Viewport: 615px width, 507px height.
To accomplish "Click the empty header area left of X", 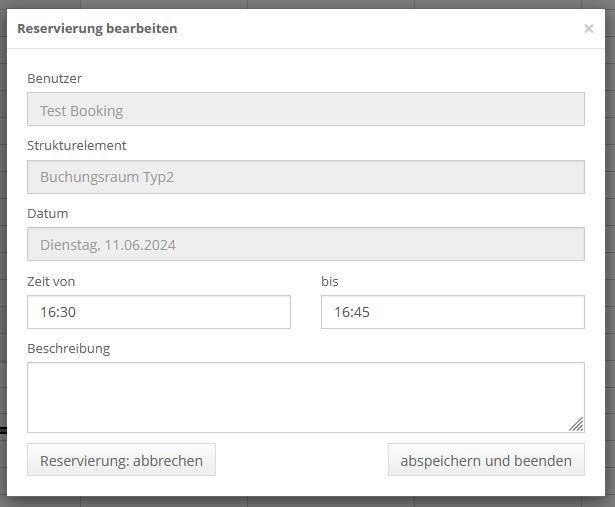I will click(x=400, y=29).
